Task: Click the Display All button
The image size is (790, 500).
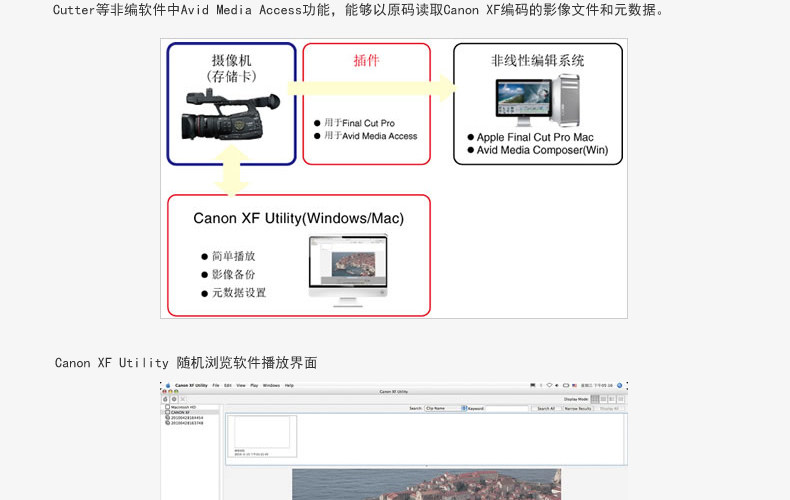Action: [x=609, y=408]
